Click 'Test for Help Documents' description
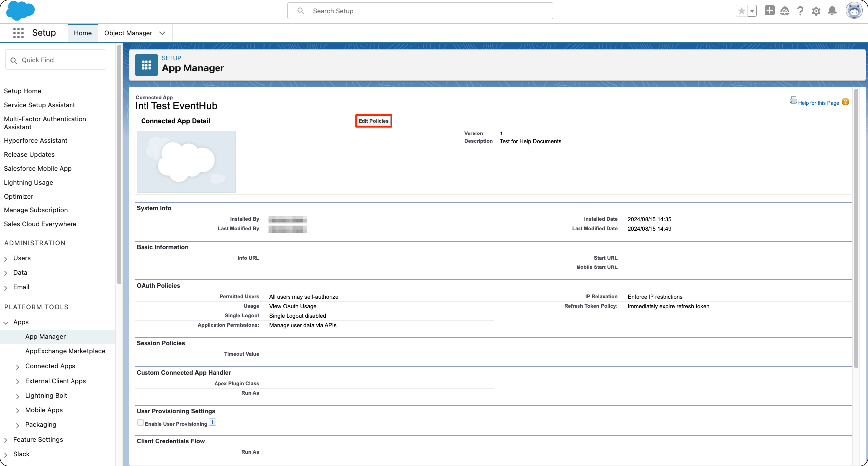The image size is (868, 466). pos(530,141)
